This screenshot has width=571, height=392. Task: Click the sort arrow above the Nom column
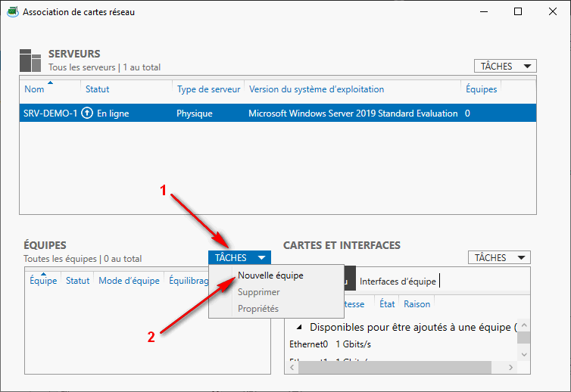coord(50,82)
